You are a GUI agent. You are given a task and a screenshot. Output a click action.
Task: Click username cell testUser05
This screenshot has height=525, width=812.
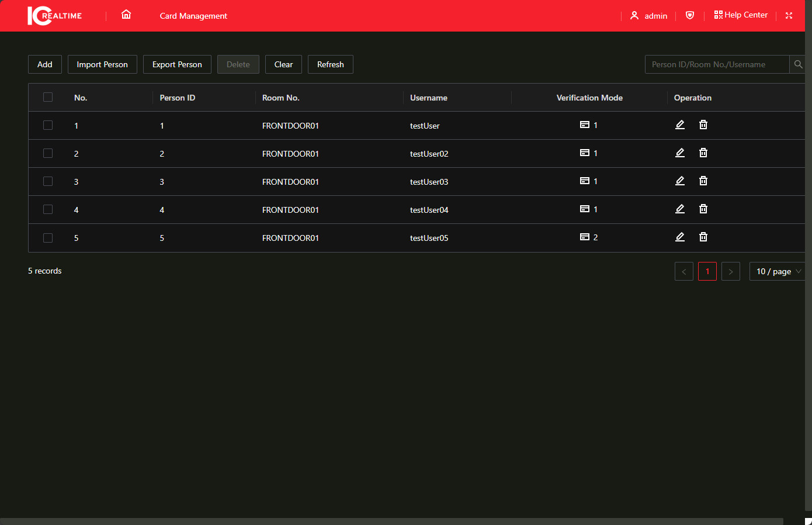pos(429,238)
